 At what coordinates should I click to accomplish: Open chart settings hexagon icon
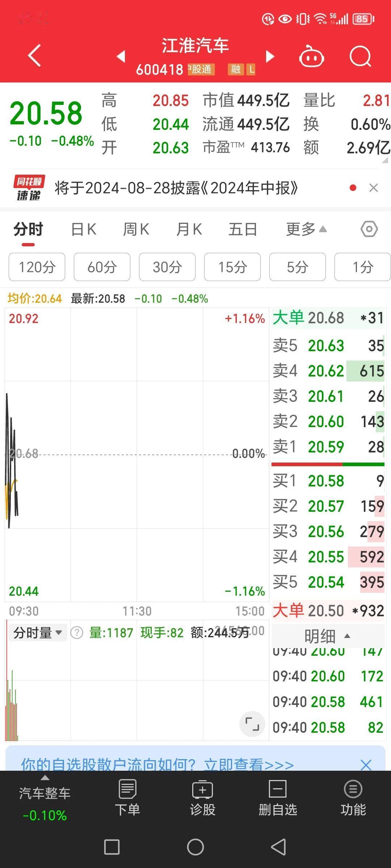369,229
